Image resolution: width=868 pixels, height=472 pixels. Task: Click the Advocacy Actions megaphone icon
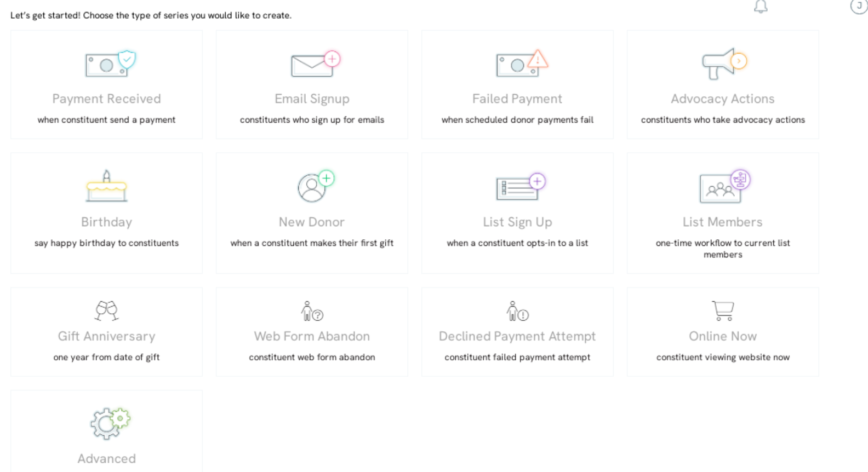(x=724, y=64)
